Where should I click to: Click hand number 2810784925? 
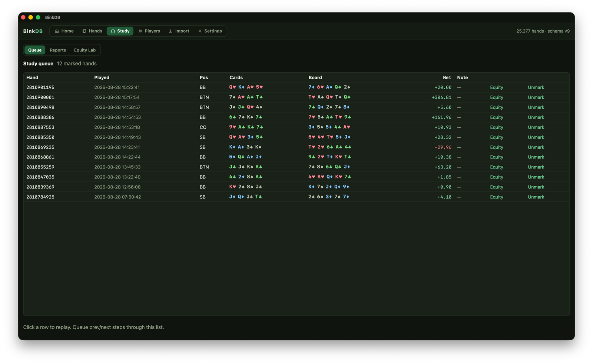coord(40,197)
